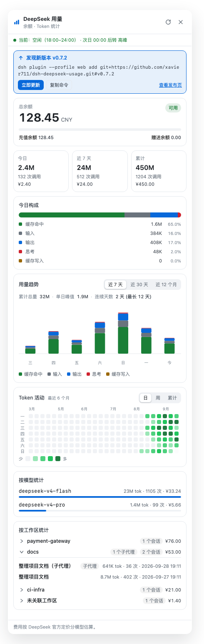
Task: Click the 1 个会话 badge on ci-infra
Action: tap(151, 590)
